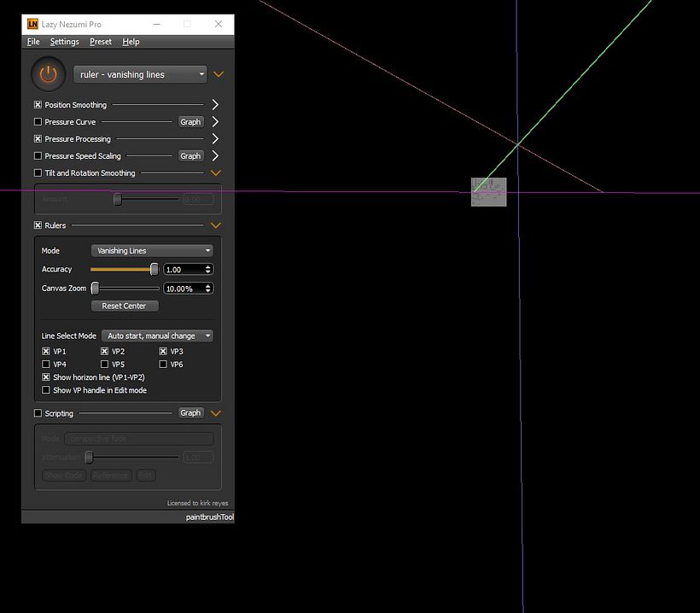
Task: Close the Lazy Nezumi Pro window
Action: [219, 24]
